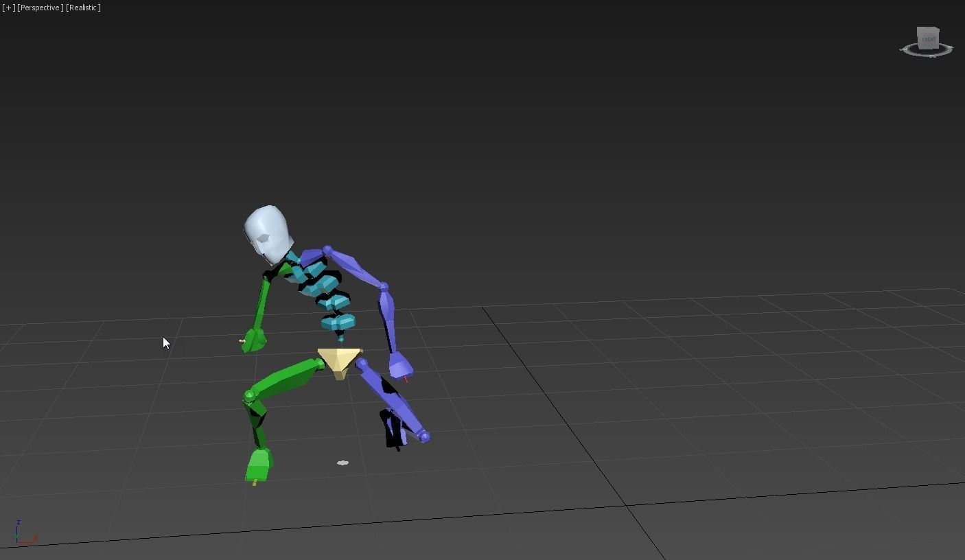Select the green forearm bone

point(261,303)
